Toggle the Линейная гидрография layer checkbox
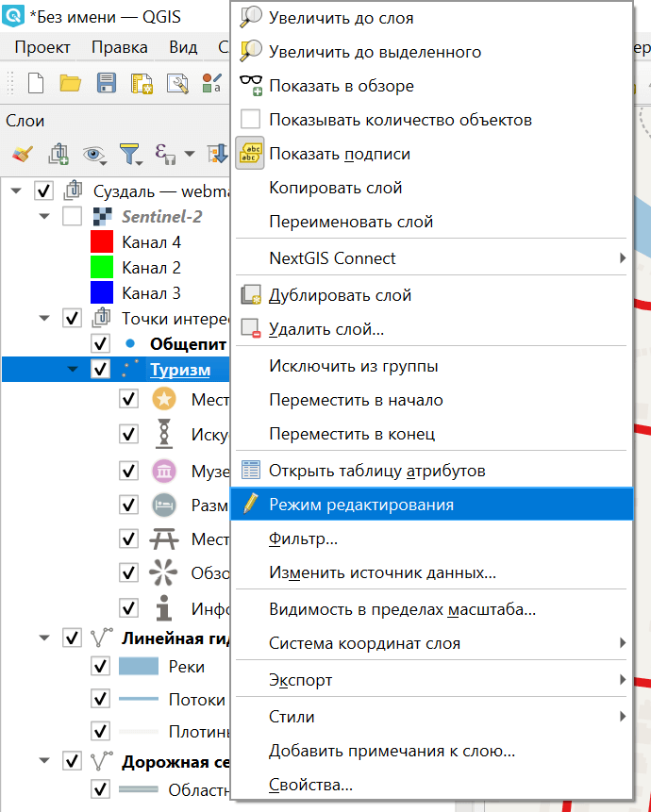The width and height of the screenshot is (651, 812). point(72,638)
